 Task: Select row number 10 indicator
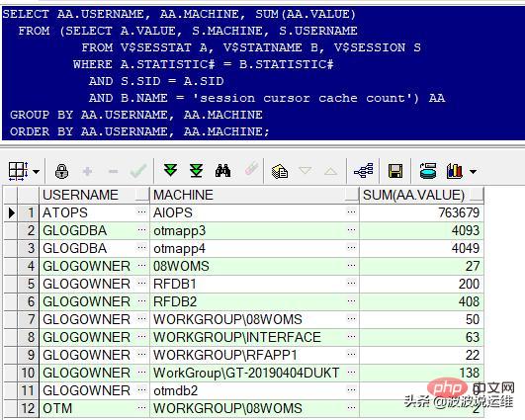[x=28, y=373]
